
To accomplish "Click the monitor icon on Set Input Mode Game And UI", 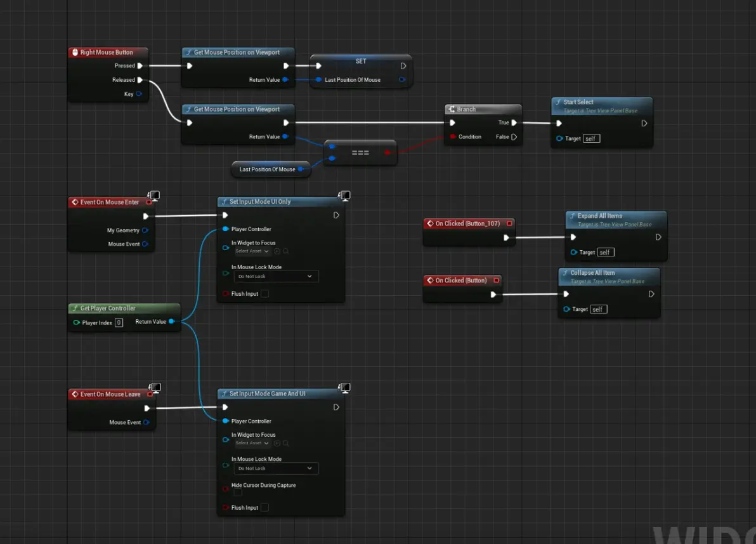I will (344, 388).
